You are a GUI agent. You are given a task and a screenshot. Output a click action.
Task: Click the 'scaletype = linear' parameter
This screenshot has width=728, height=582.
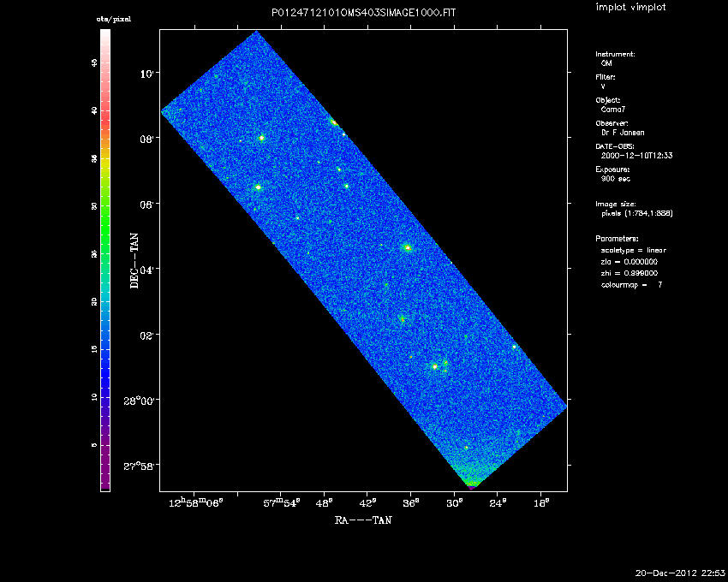[x=634, y=250]
